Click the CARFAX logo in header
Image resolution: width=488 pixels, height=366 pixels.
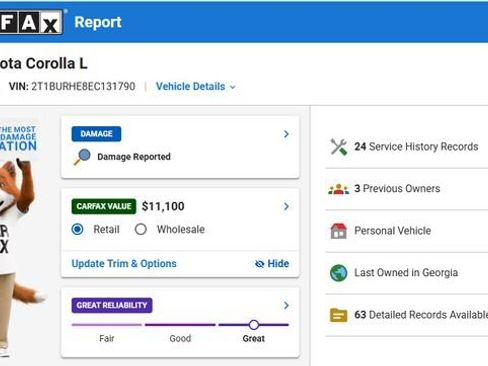[31, 22]
